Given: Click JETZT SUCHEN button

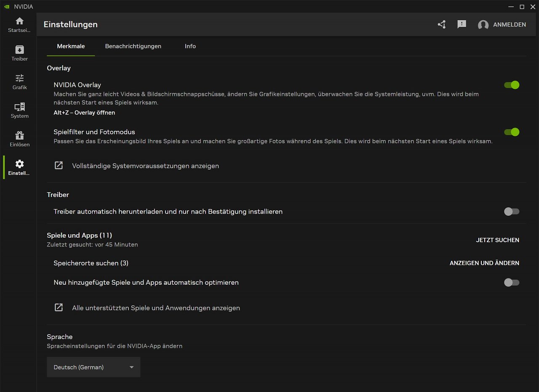Looking at the screenshot, I should [x=497, y=240].
